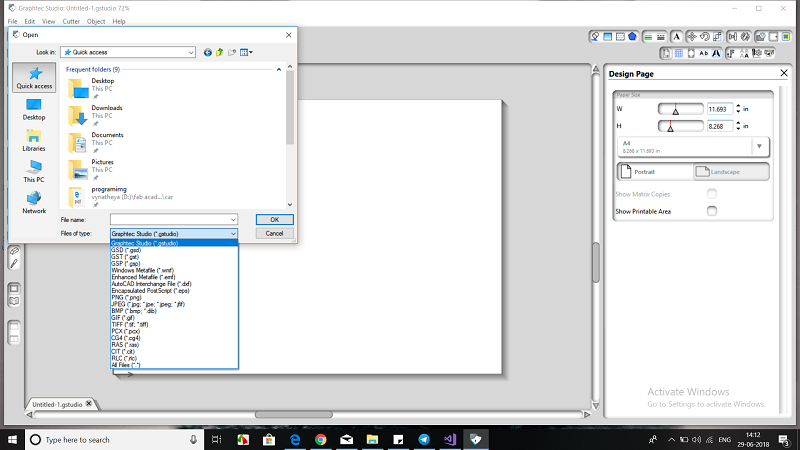The image size is (800, 450).
Task: Open the Fill Color window icon
Action: click(x=595, y=37)
